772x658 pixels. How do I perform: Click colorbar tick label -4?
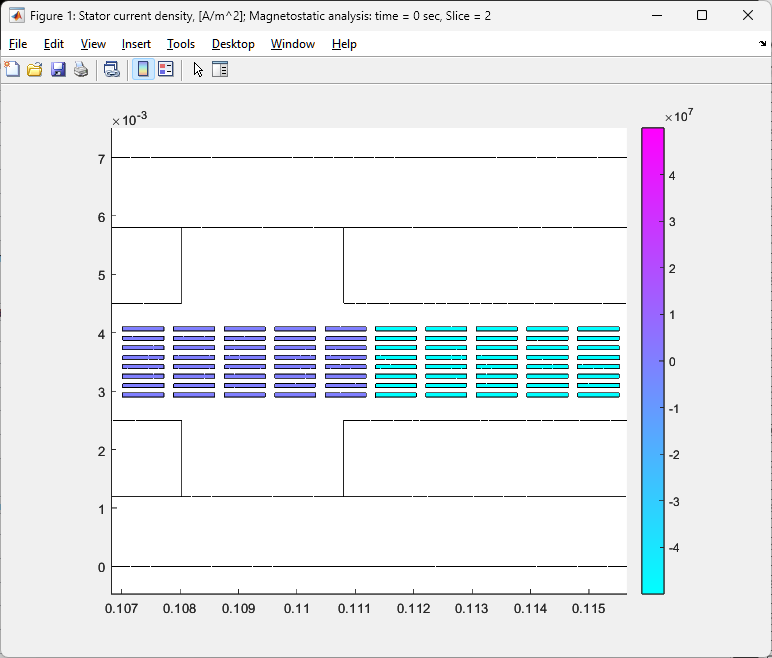674,548
